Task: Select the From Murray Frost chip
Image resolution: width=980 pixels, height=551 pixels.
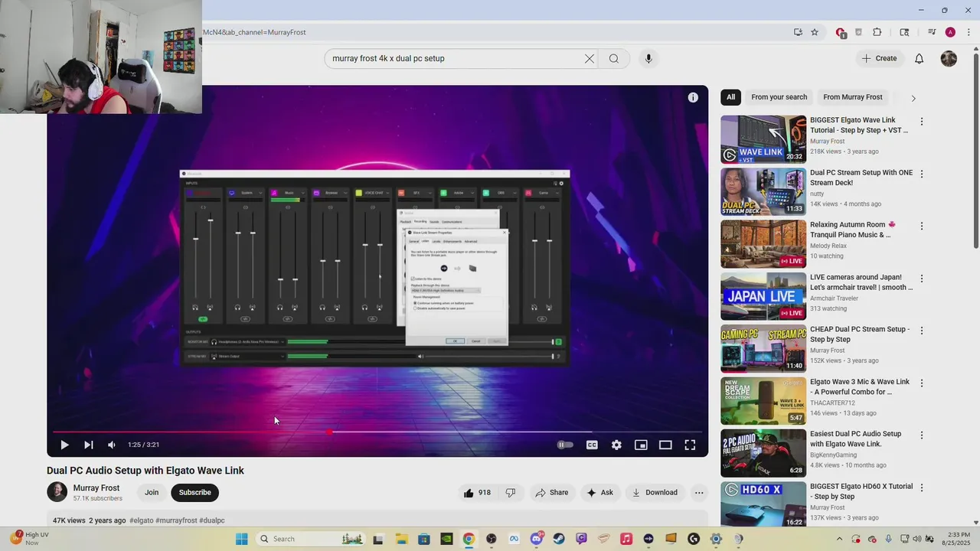Action: [853, 97]
